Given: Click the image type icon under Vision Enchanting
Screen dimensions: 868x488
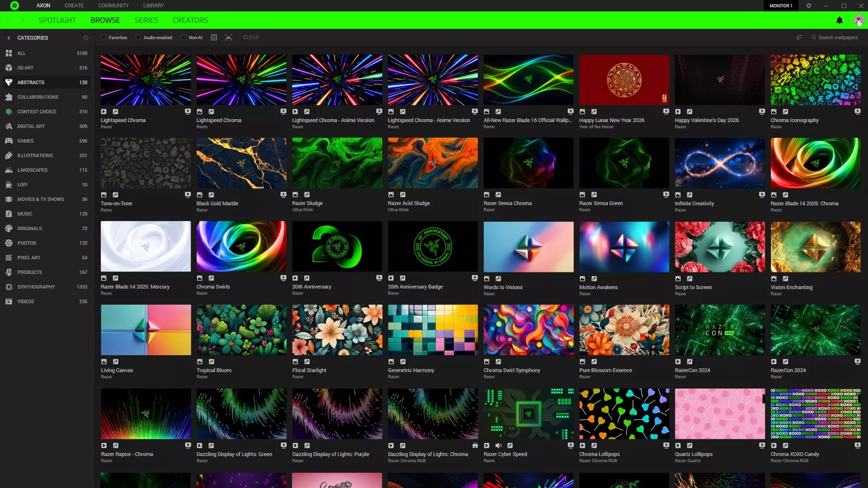Looking at the screenshot, I should 774,279.
